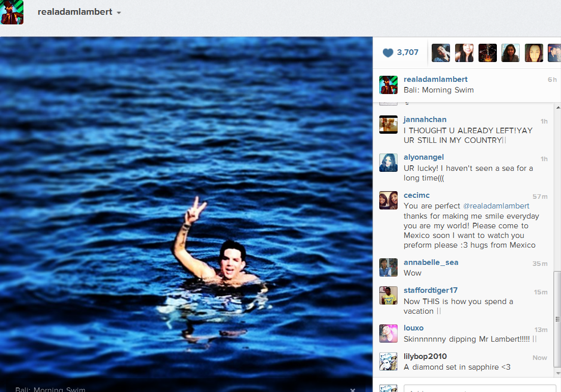Screen dimensions: 561x392
Task: Open the @realadamlambert mention link
Action: (496, 206)
